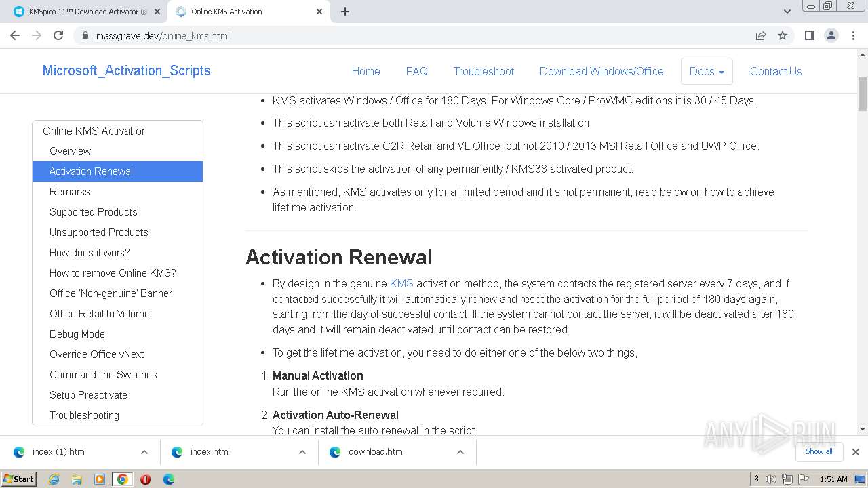Open the tab search chevron
868x488 pixels.
787,12
